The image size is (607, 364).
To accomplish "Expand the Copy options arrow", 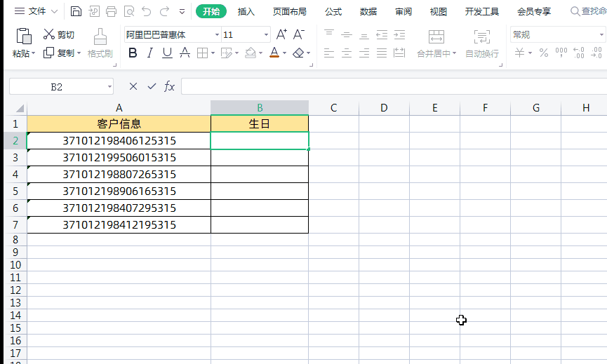I will [79, 53].
